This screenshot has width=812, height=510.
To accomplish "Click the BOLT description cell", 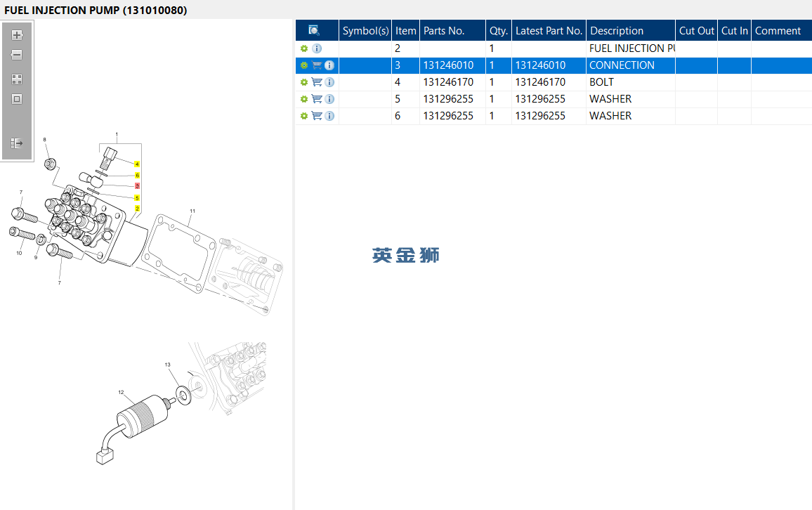I will 631,82.
